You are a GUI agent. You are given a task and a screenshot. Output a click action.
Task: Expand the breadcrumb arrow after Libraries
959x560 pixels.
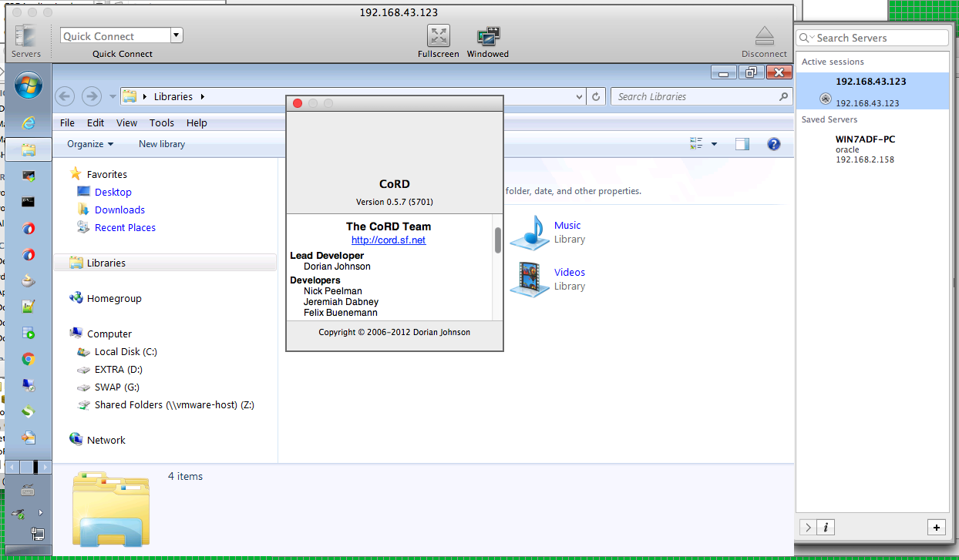203,97
